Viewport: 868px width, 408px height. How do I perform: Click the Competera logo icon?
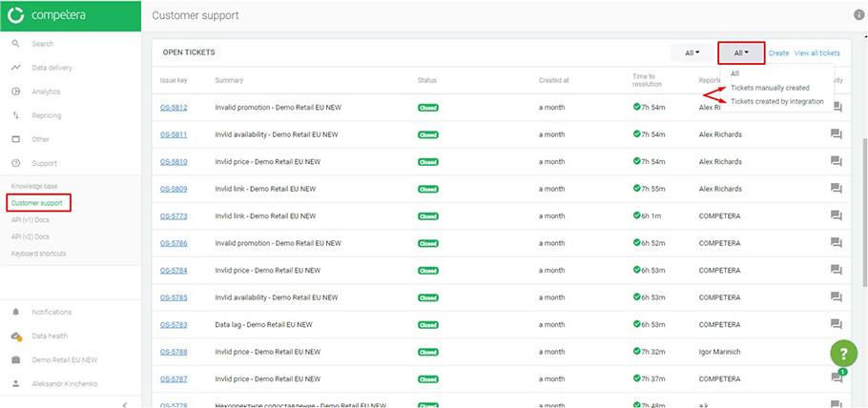point(16,15)
